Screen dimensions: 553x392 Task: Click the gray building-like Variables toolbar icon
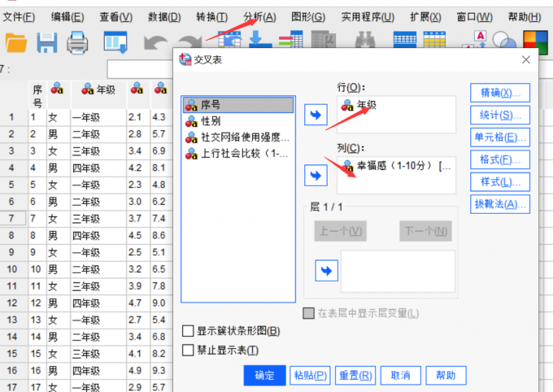click(x=324, y=40)
